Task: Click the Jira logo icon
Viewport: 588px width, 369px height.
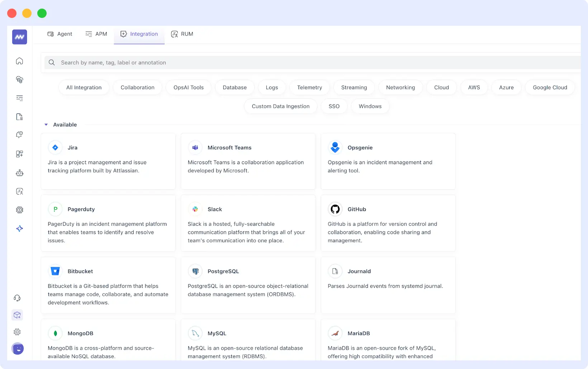Action: pyautogui.click(x=55, y=148)
